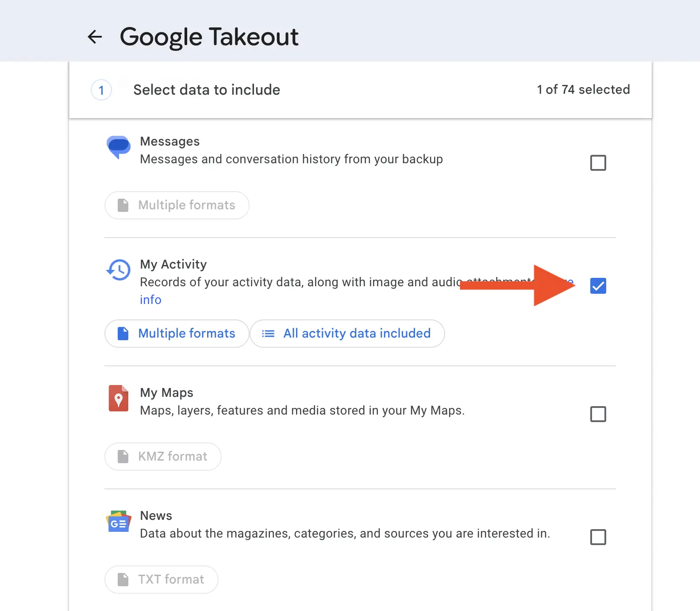Click Multiple formats under Messages
The image size is (700, 611).
[x=177, y=205]
